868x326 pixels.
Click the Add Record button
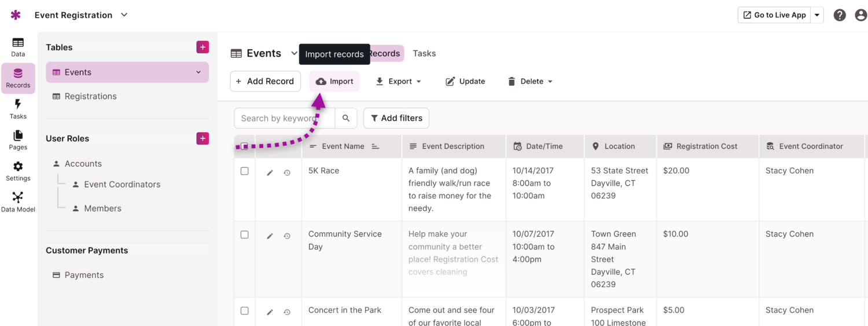click(265, 82)
